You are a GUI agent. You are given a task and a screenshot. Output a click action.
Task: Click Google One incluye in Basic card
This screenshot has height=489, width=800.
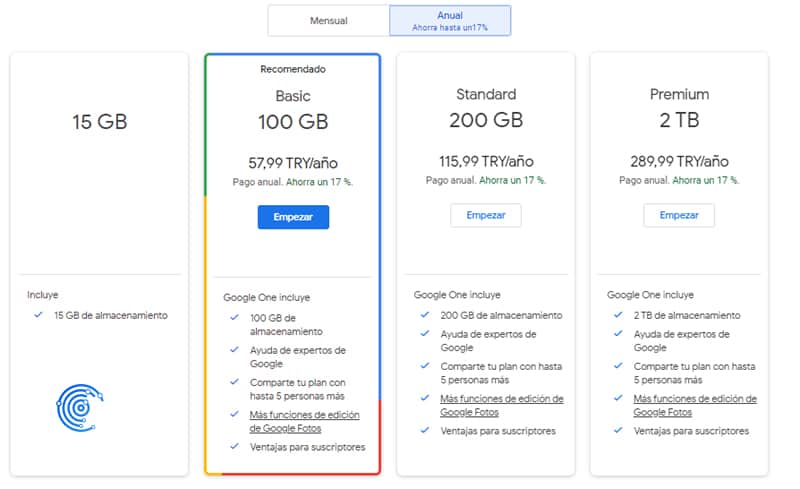point(266,298)
